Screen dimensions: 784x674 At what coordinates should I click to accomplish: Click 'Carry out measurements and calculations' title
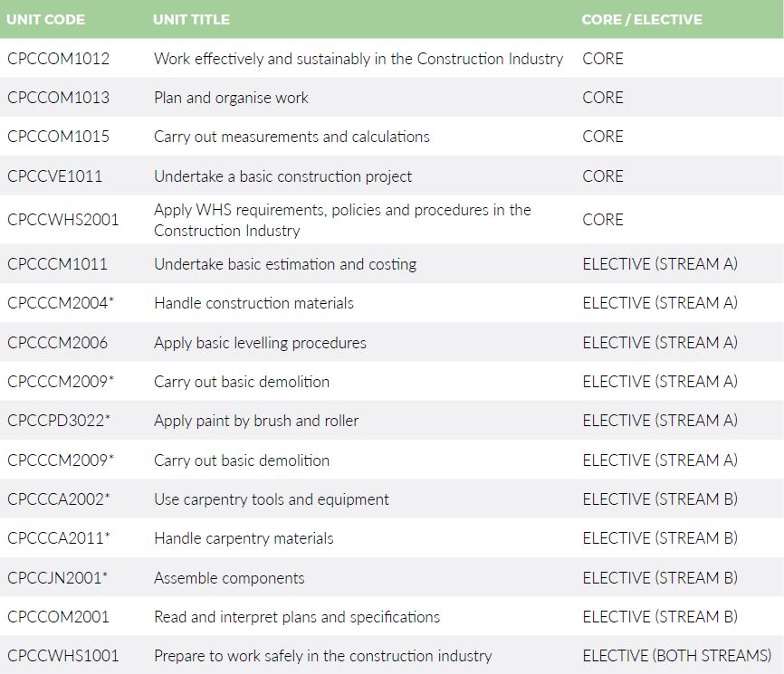(292, 137)
